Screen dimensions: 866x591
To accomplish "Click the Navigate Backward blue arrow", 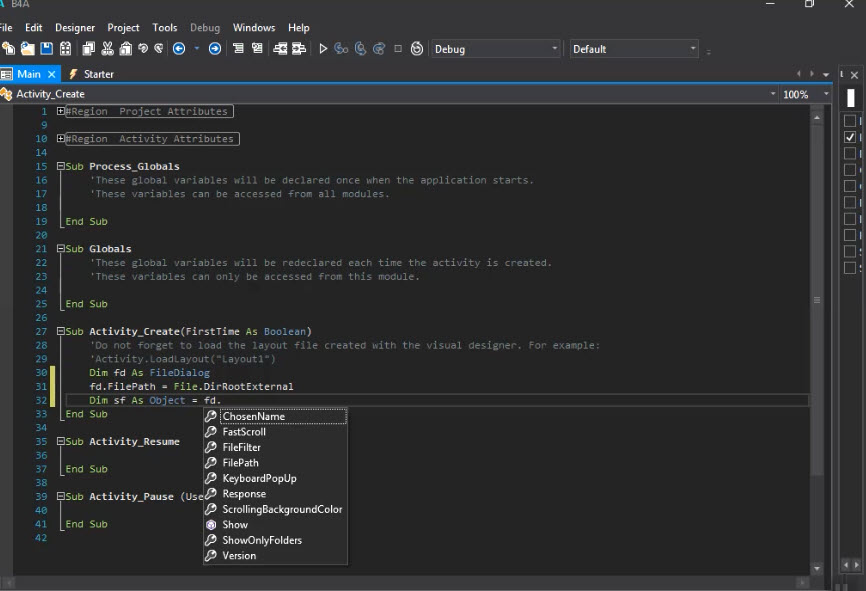I will coord(179,49).
